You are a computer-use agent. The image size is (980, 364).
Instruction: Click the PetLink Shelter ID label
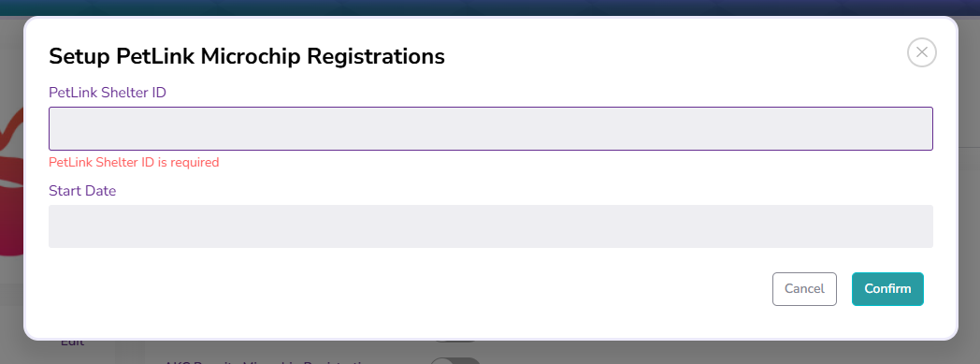[x=108, y=93]
